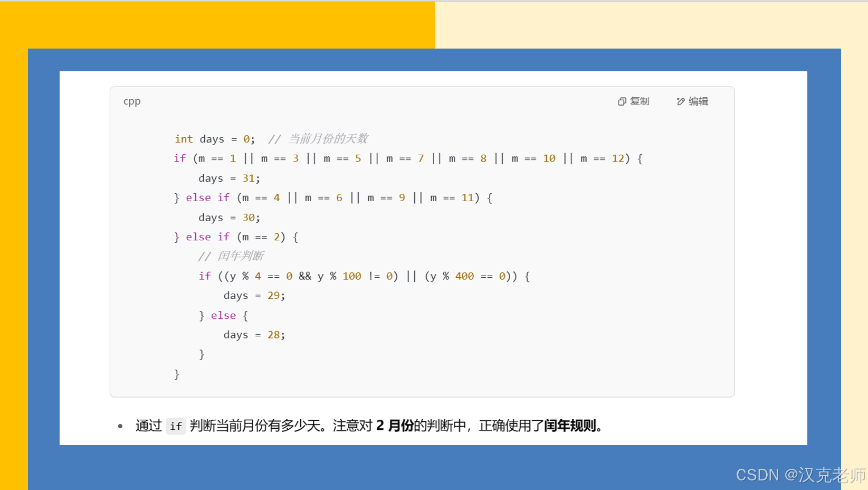Viewport: 868px width, 490px height.
Task: Click the condition 'm == 12) {'
Action: (612, 158)
